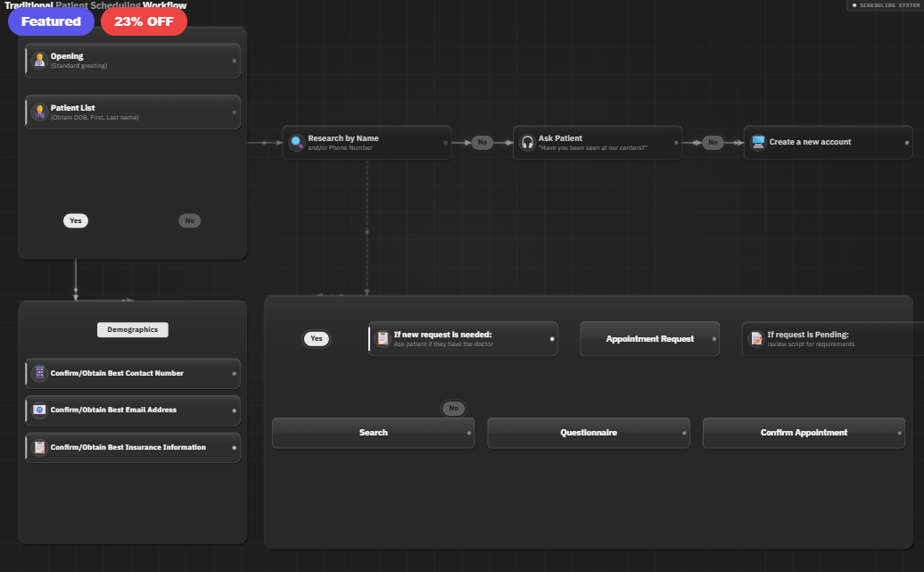Click the globe icon on Research by Name
The width and height of the screenshot is (924, 572).
[x=296, y=142]
